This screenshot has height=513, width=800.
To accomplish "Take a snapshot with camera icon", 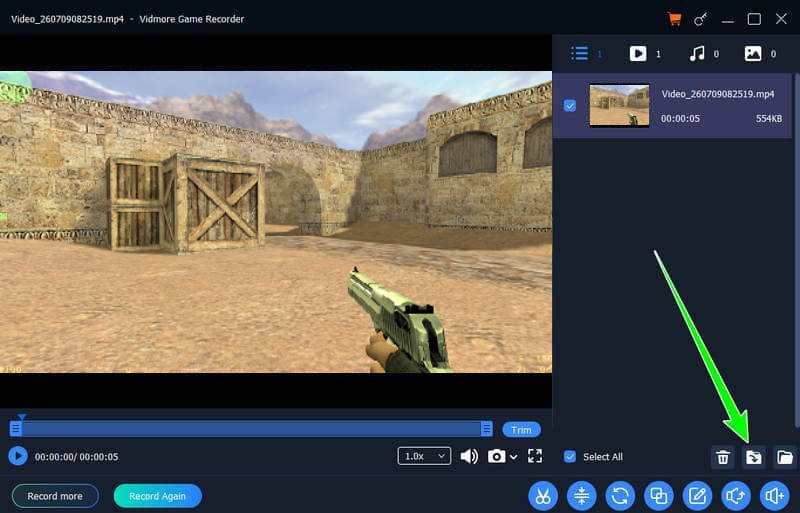I will 496,456.
